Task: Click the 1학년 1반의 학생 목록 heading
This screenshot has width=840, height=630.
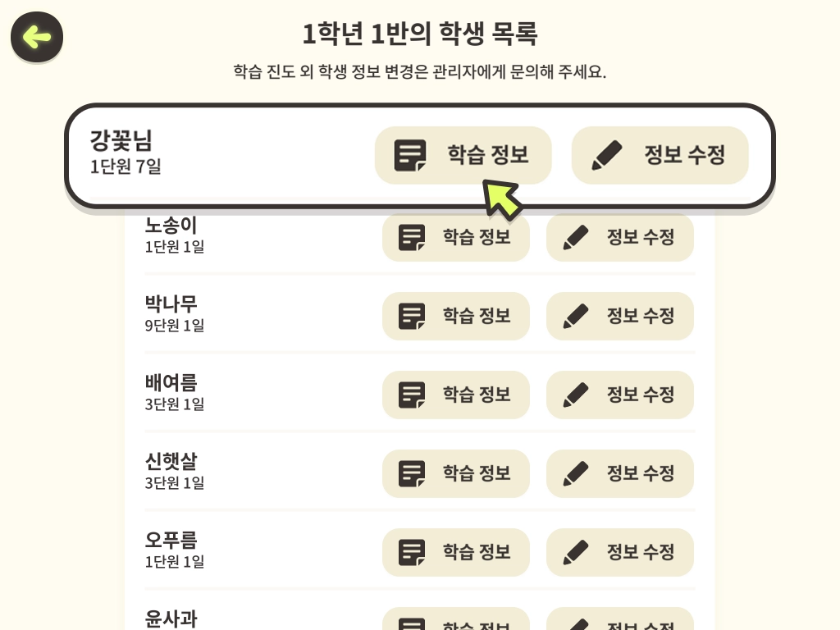Action: click(420, 33)
